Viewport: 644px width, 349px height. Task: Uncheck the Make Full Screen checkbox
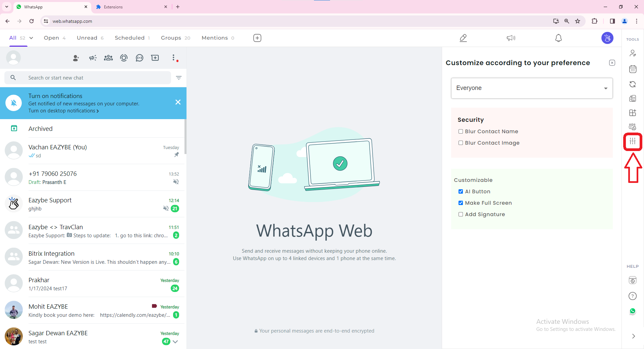point(461,203)
